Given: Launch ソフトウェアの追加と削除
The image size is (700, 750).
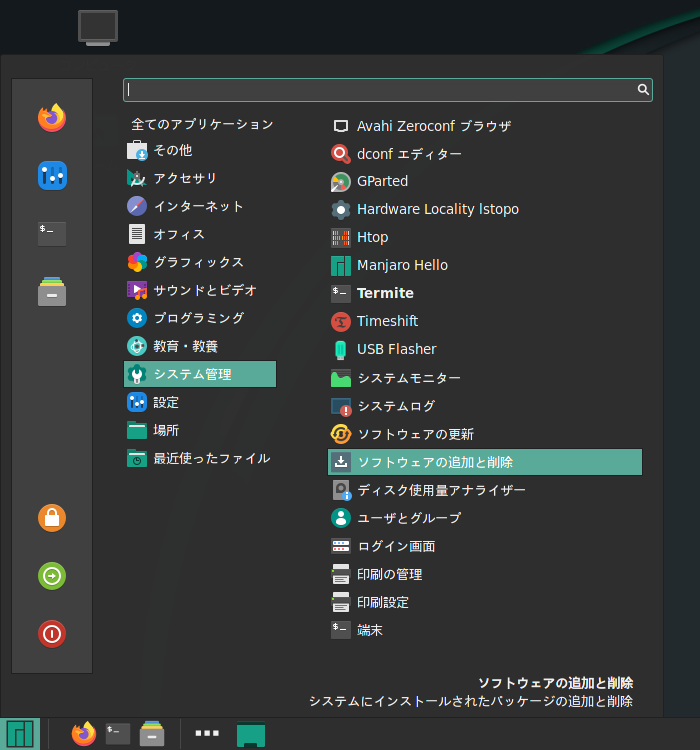Looking at the screenshot, I should click(485, 462).
